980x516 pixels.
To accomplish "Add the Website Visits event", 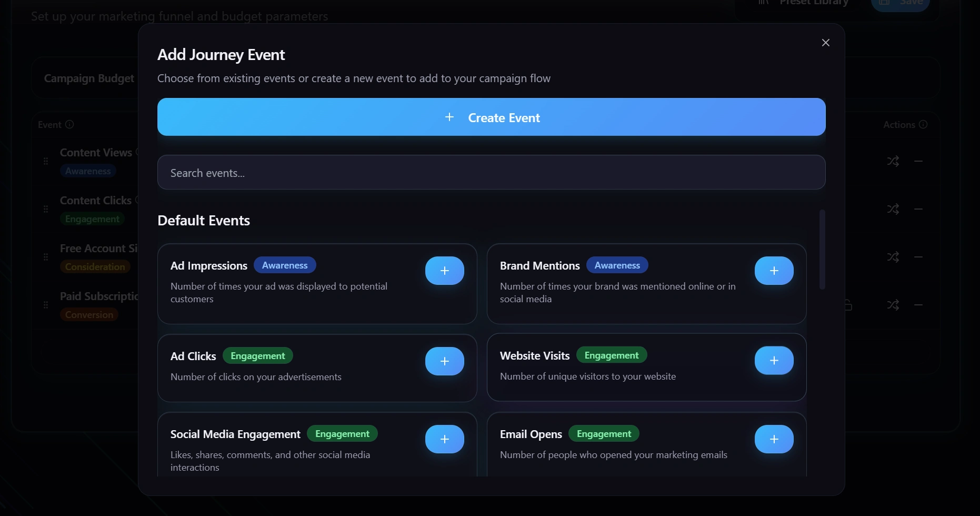I will [774, 361].
